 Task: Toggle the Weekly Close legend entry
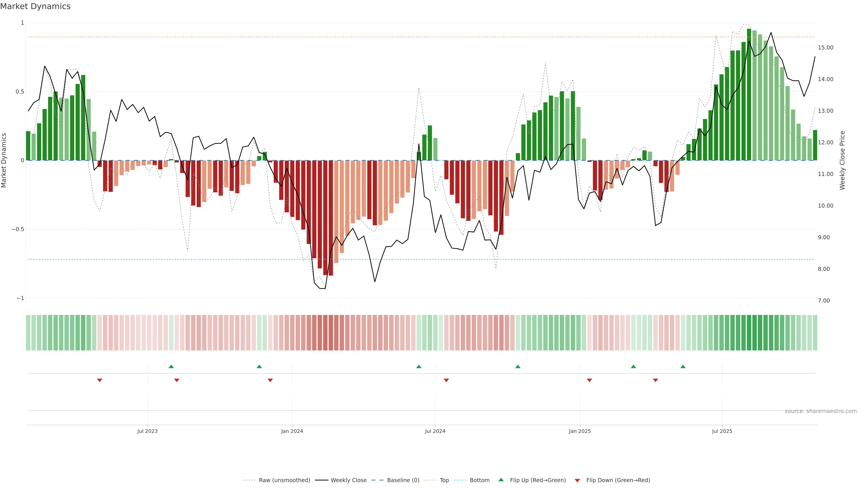coord(348,480)
